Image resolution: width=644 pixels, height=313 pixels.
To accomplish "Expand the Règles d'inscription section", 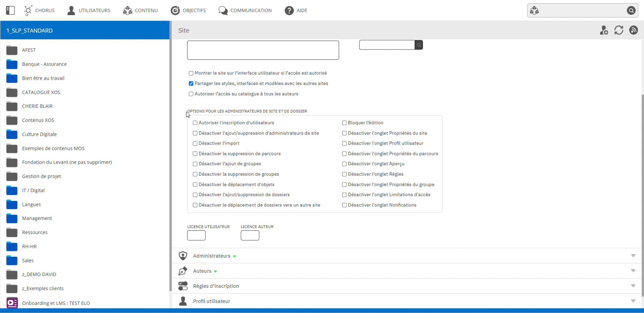I will (633, 286).
